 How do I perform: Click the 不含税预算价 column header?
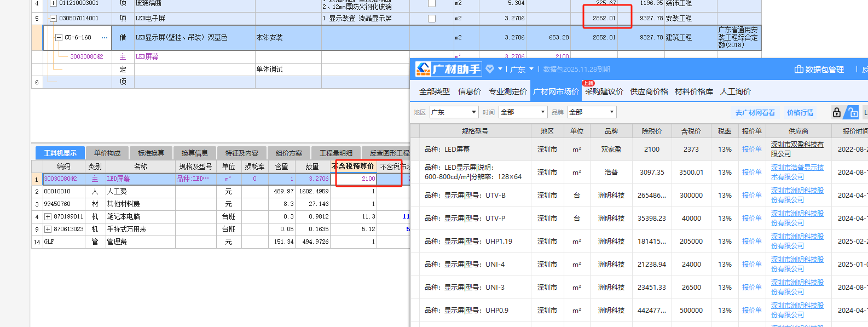coord(354,166)
